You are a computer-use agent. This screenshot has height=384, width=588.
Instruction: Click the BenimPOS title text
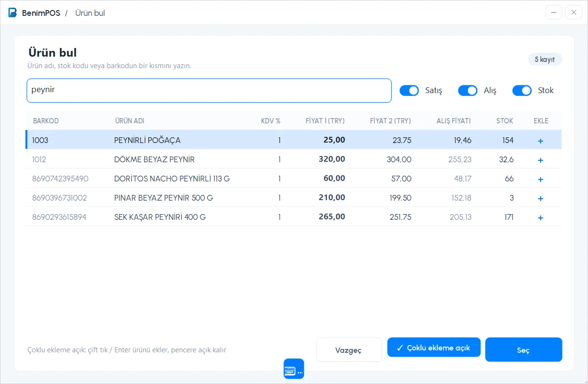pos(41,13)
